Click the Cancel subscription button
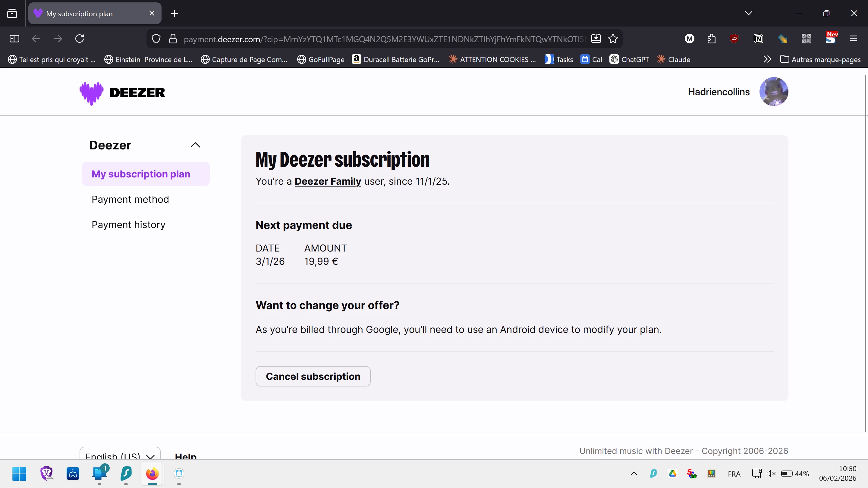Viewport: 868px width, 488px height. [313, 376]
